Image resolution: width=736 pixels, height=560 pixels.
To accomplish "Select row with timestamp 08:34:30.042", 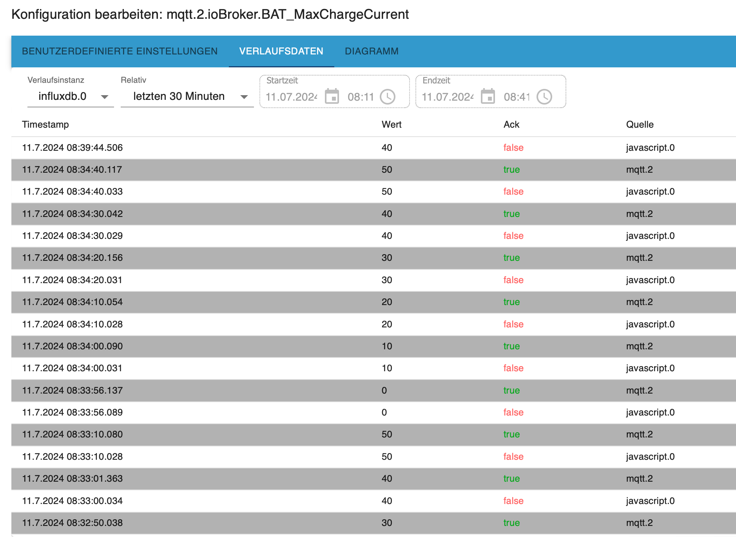I will [373, 214].
